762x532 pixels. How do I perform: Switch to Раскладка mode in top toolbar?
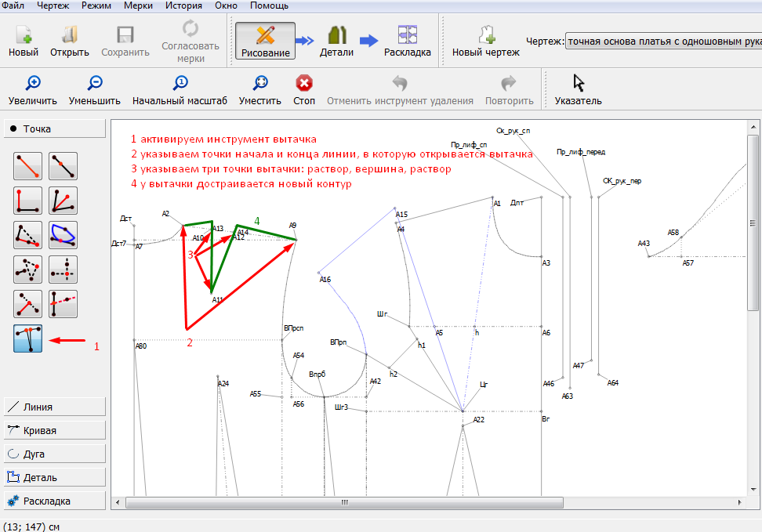tap(407, 41)
